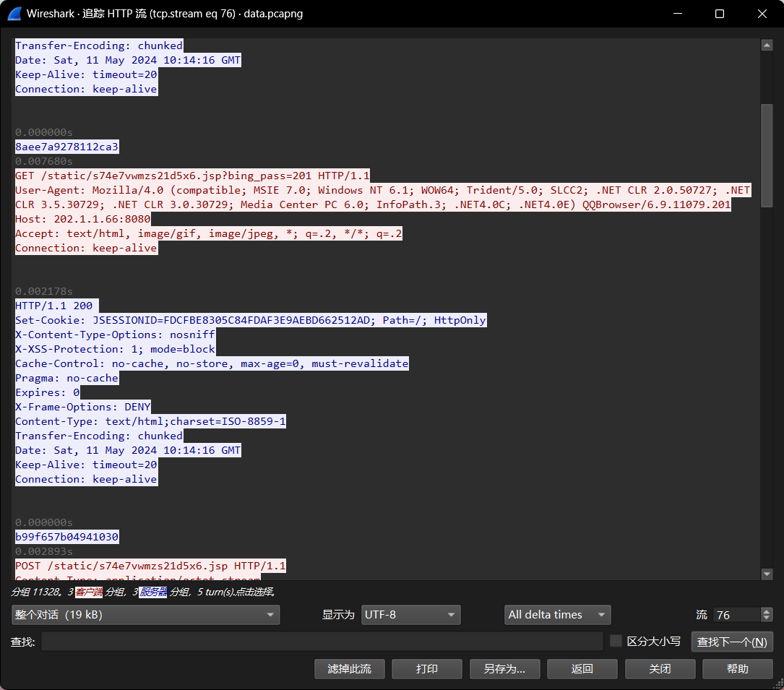Open the 整个对话 (19 kB) conversation dropdown
The width and height of the screenshot is (784, 690).
point(145,615)
